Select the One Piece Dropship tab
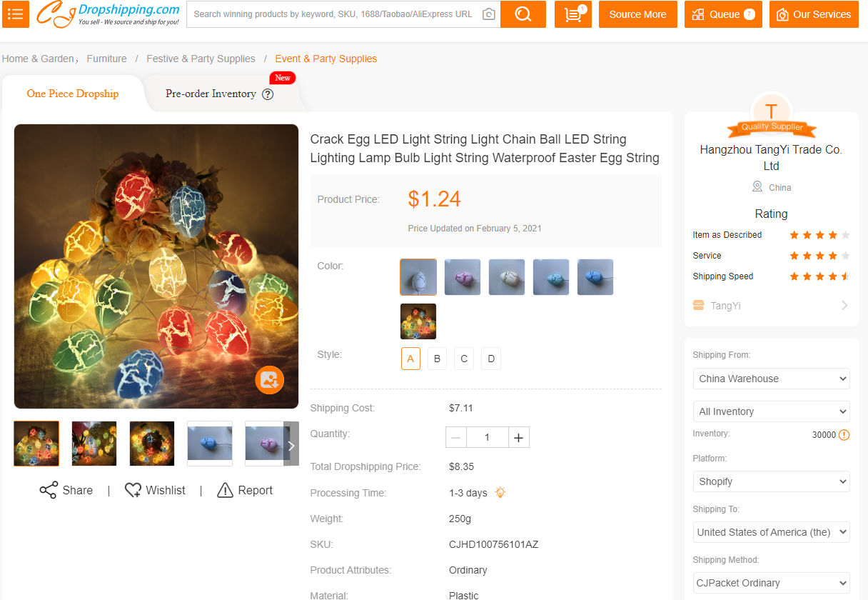The image size is (868, 600). [x=73, y=94]
